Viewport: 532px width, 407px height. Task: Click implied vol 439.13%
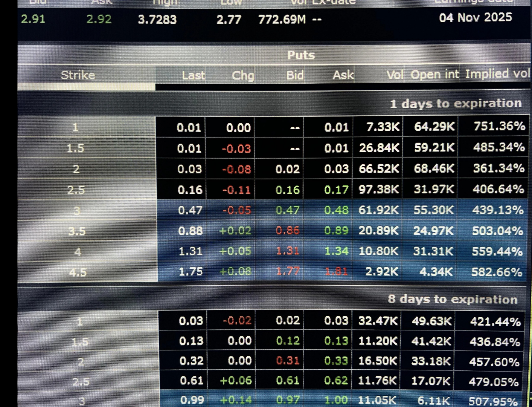point(498,210)
